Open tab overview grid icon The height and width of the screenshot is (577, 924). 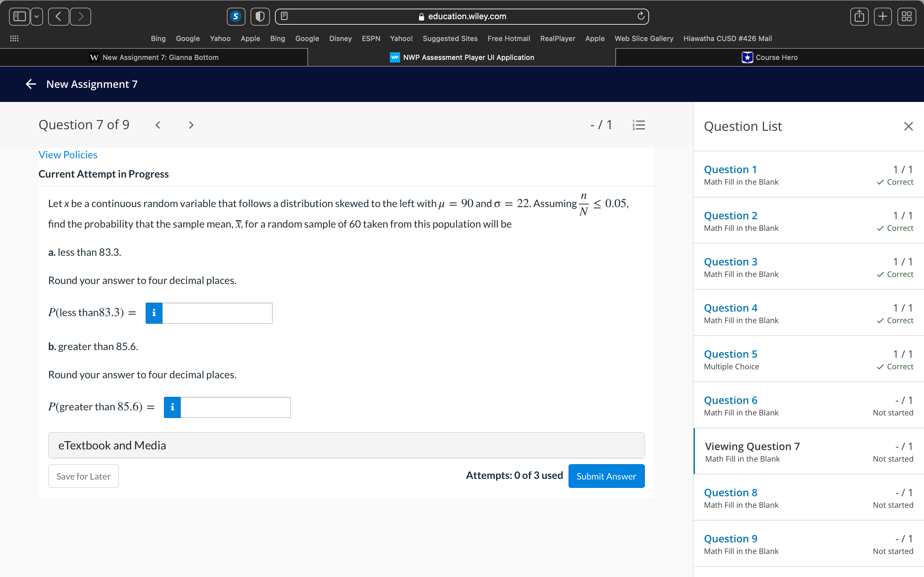pyautogui.click(x=907, y=16)
